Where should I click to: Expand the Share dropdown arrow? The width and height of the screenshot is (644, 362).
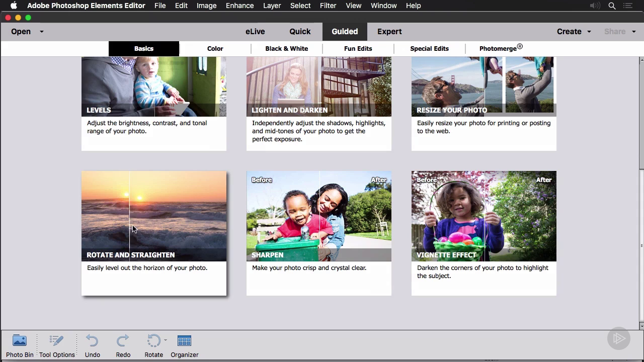pos(633,32)
